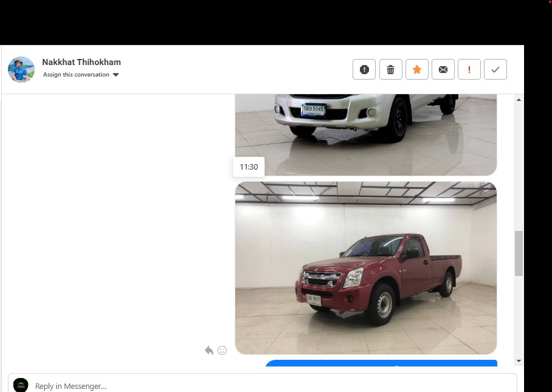Open Assign this conversation dropdown

tap(81, 75)
